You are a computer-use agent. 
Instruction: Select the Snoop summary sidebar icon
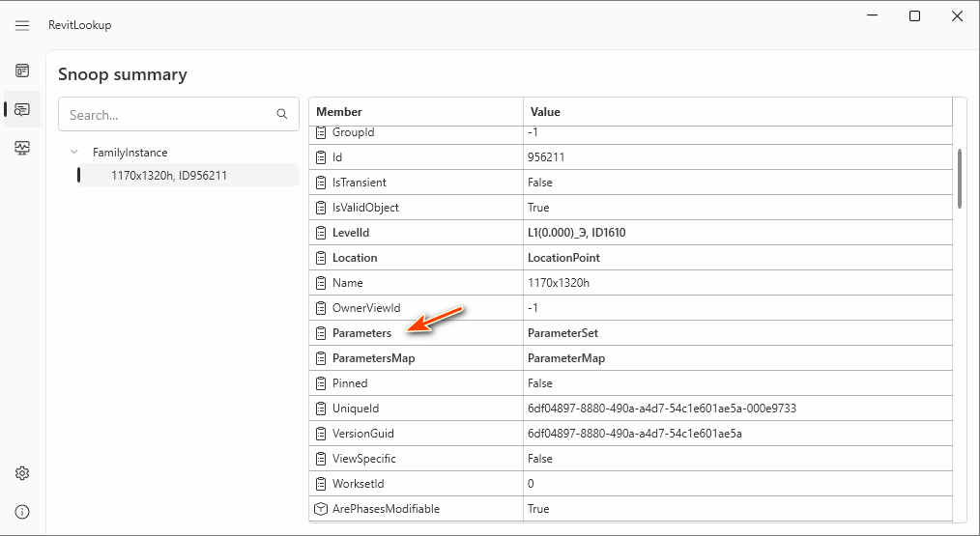click(x=22, y=109)
